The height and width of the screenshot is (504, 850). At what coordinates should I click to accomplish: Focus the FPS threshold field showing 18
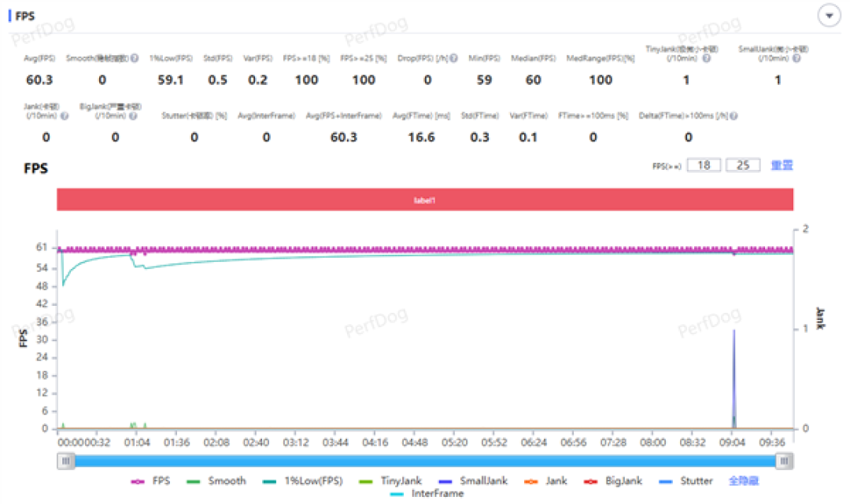(x=704, y=165)
